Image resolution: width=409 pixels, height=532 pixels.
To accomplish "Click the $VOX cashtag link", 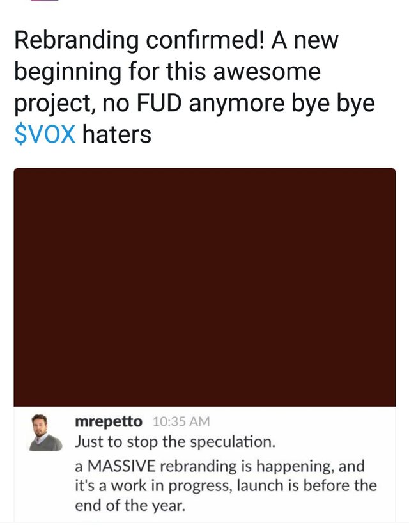I will point(44,134).
